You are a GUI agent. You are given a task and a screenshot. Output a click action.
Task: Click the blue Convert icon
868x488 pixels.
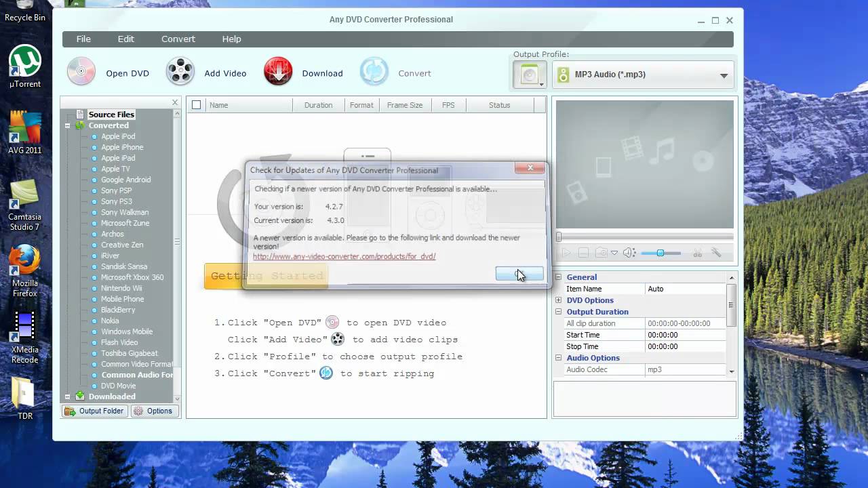[x=374, y=72]
